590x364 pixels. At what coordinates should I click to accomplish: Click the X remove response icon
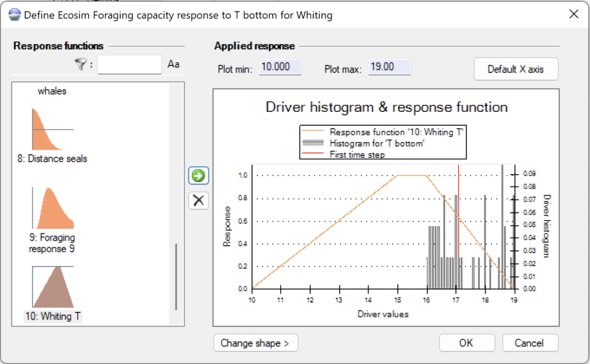199,200
